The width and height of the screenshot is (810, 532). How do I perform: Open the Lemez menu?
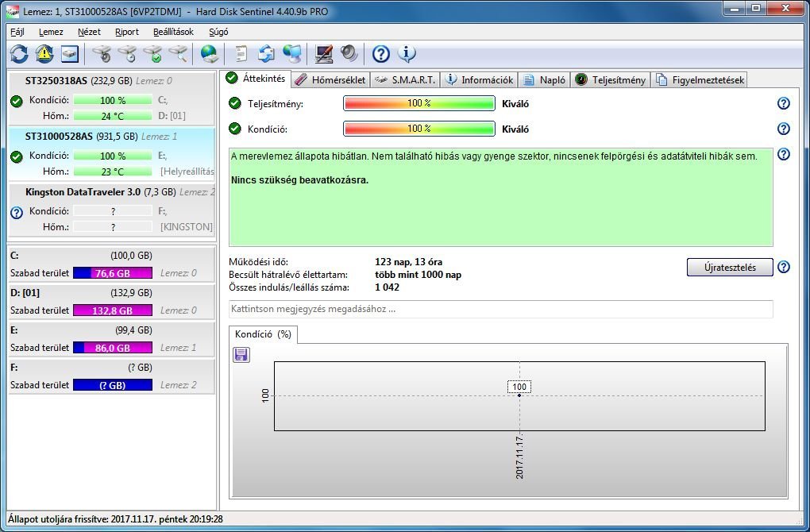(51, 32)
